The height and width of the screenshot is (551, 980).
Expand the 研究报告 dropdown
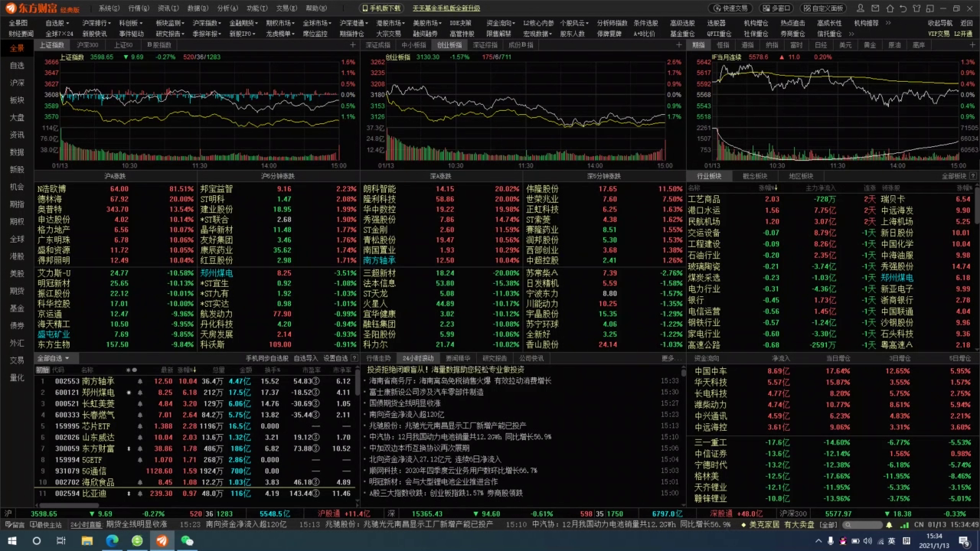tap(169, 34)
